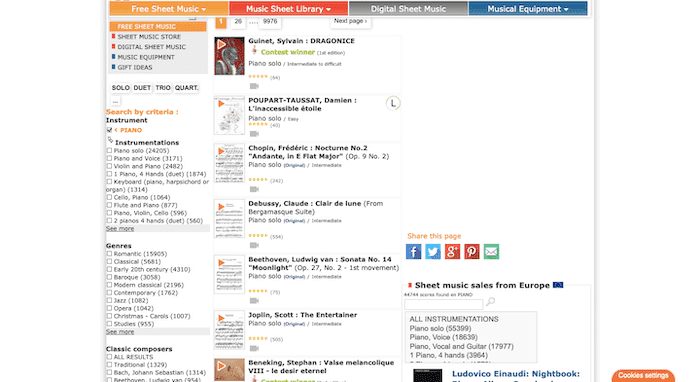Share this page on Facebook
This screenshot has height=382, width=700.
(413, 252)
